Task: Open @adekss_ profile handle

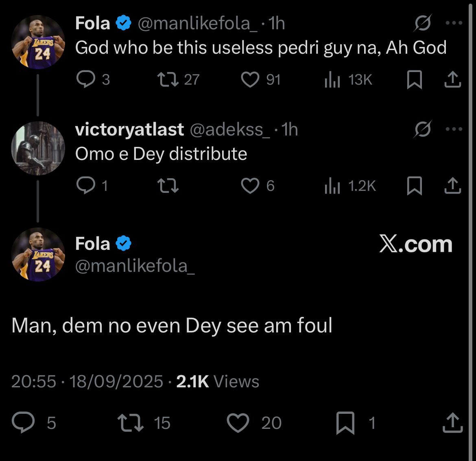Action: (x=229, y=130)
